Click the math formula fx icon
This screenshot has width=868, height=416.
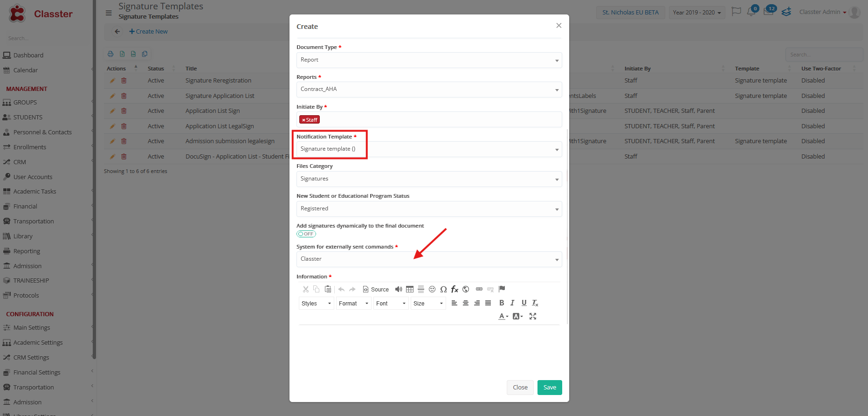[455, 289]
